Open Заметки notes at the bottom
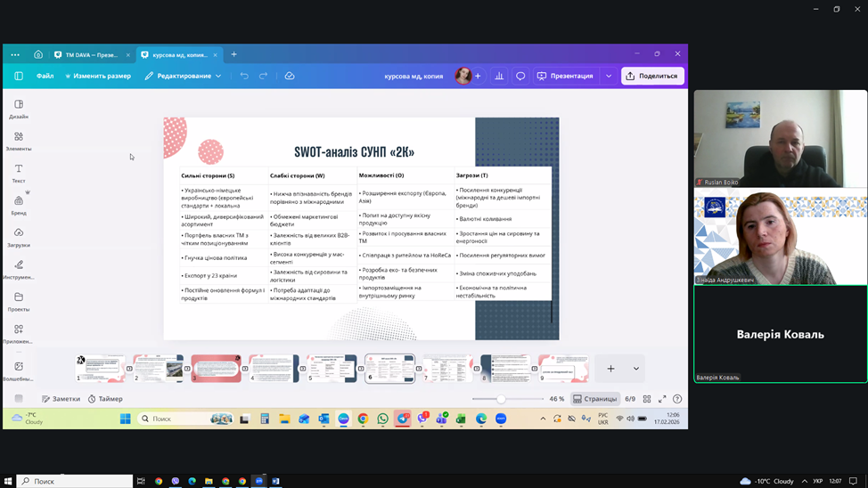This screenshot has width=868, height=488. [61, 399]
